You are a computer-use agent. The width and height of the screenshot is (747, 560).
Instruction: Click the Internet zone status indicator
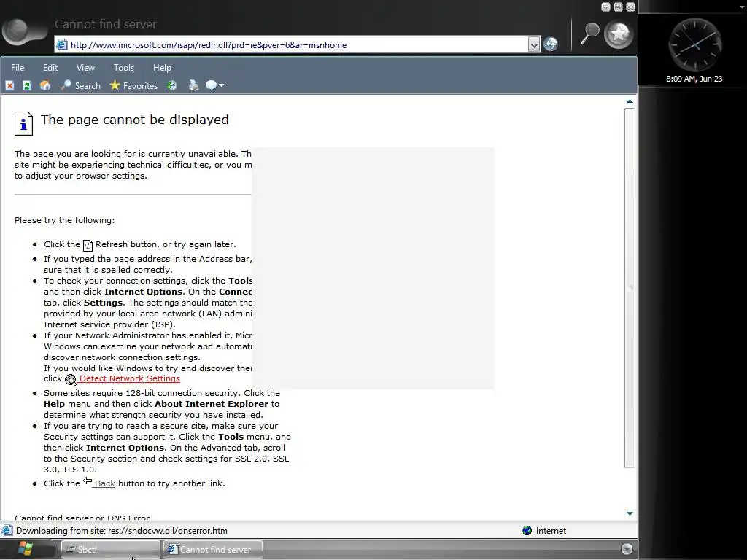(544, 531)
